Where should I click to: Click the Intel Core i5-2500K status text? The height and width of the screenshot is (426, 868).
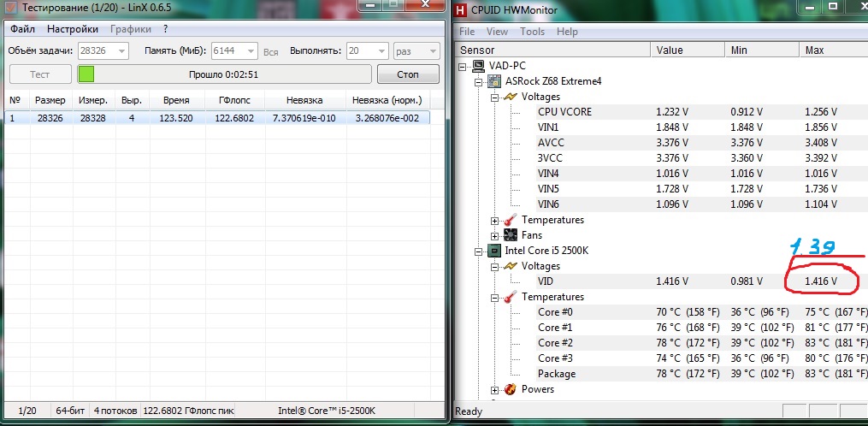click(x=327, y=411)
